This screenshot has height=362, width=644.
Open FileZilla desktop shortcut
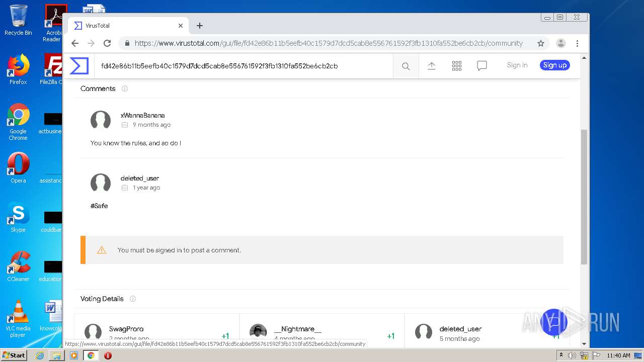tap(52, 69)
